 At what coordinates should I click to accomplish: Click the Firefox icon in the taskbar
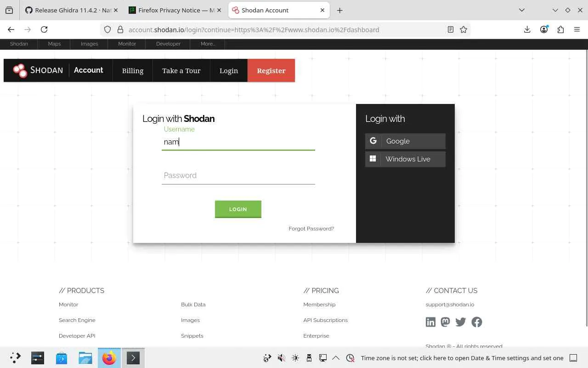(x=109, y=358)
